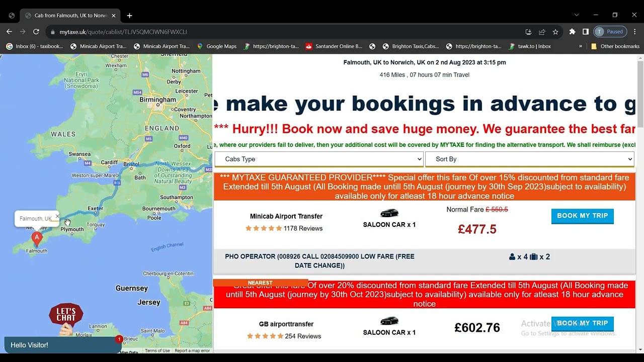The image size is (644, 362).
Task: Book trip with GB airporttransfer
Action: 582,323
